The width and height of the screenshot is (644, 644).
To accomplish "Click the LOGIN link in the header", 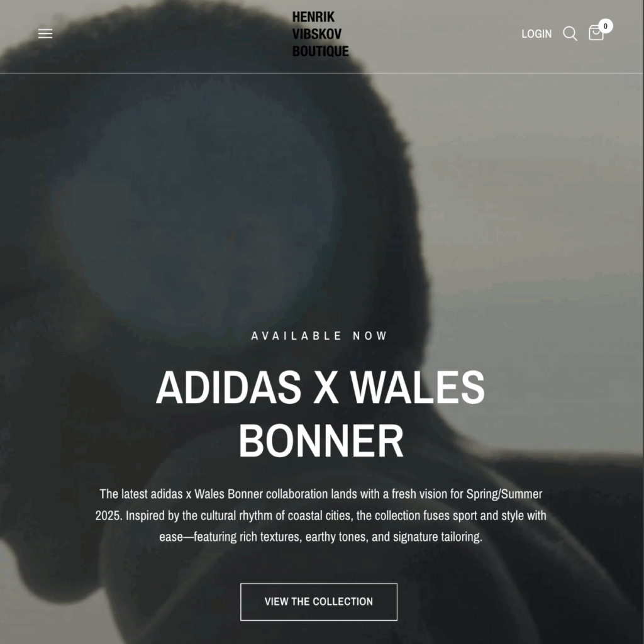I will 536,34.
